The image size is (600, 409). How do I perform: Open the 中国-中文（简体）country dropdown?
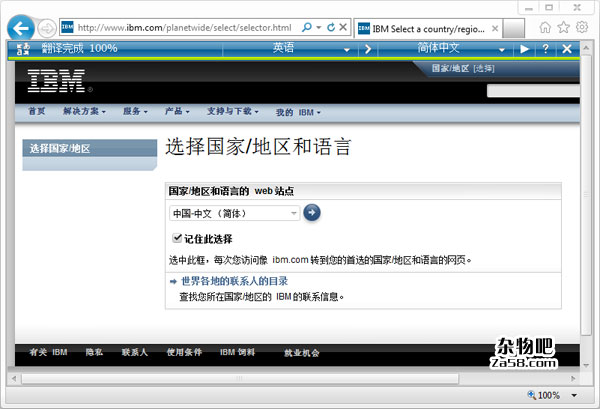point(235,213)
